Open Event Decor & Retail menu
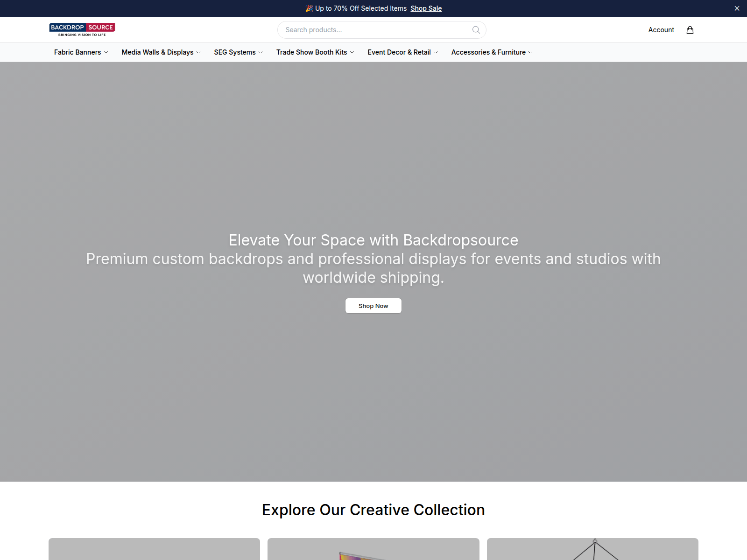 pos(402,52)
